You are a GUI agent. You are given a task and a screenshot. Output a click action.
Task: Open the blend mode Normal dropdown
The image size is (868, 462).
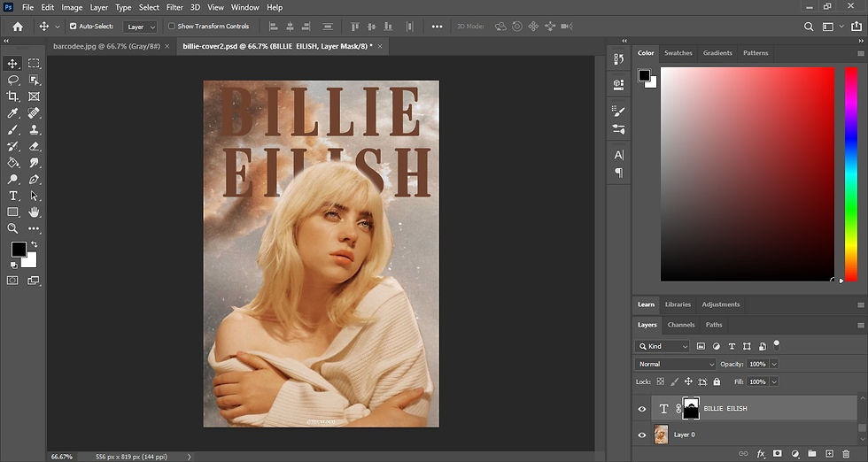click(676, 364)
